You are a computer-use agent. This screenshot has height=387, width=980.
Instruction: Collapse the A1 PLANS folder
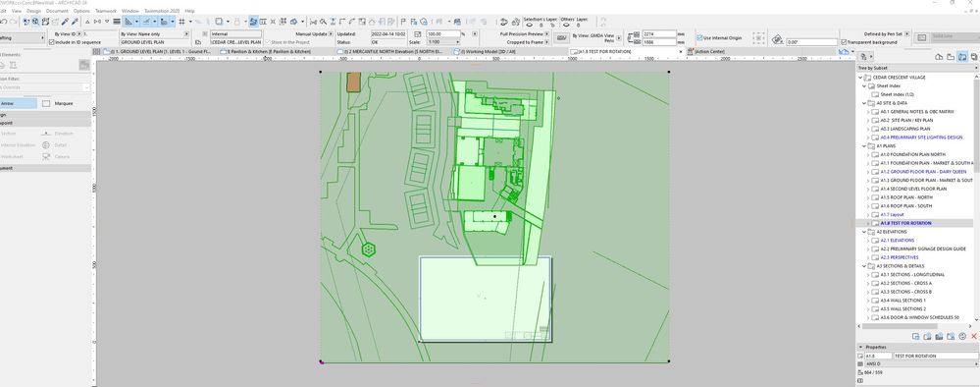(864, 146)
